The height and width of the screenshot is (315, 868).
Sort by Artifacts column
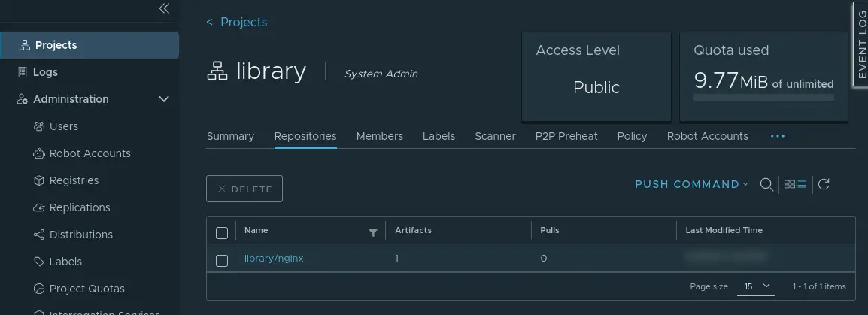click(x=413, y=230)
